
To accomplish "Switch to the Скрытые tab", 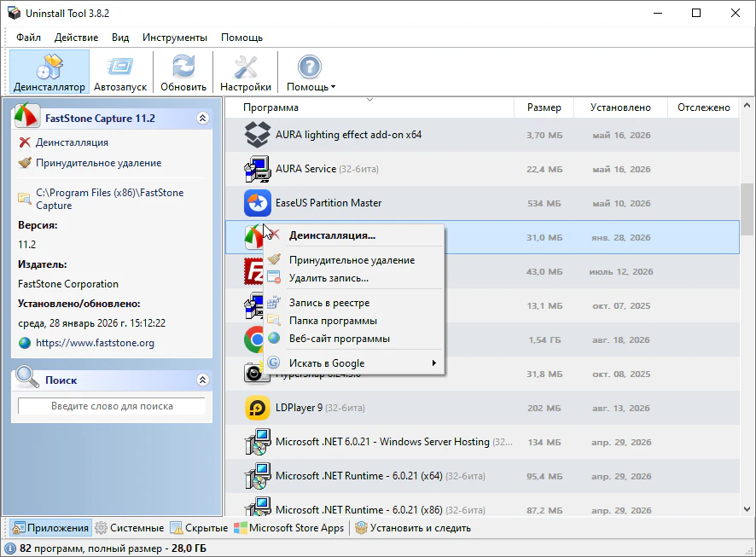I will coord(199,528).
